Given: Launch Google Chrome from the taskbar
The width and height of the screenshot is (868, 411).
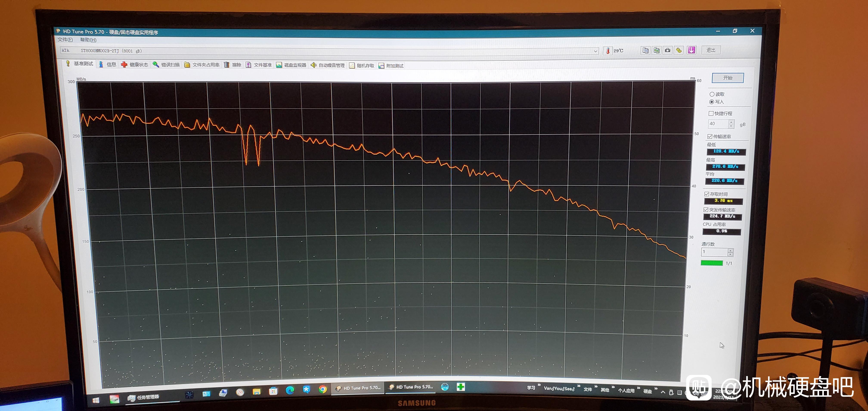Looking at the screenshot, I should (323, 389).
